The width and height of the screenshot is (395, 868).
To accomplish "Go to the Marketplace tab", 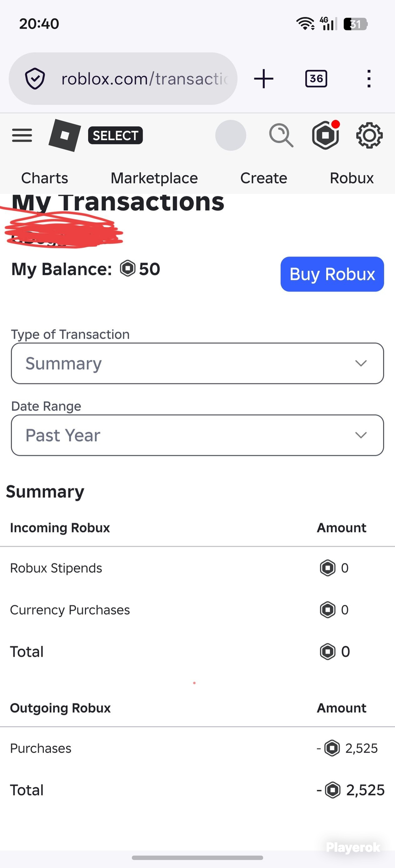I will pyautogui.click(x=154, y=178).
